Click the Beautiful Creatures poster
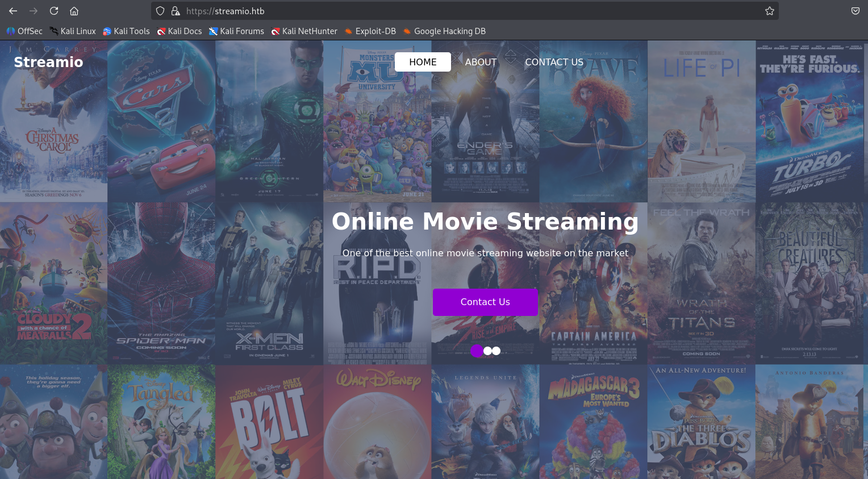Viewport: 868px width, 479px height. click(810, 284)
